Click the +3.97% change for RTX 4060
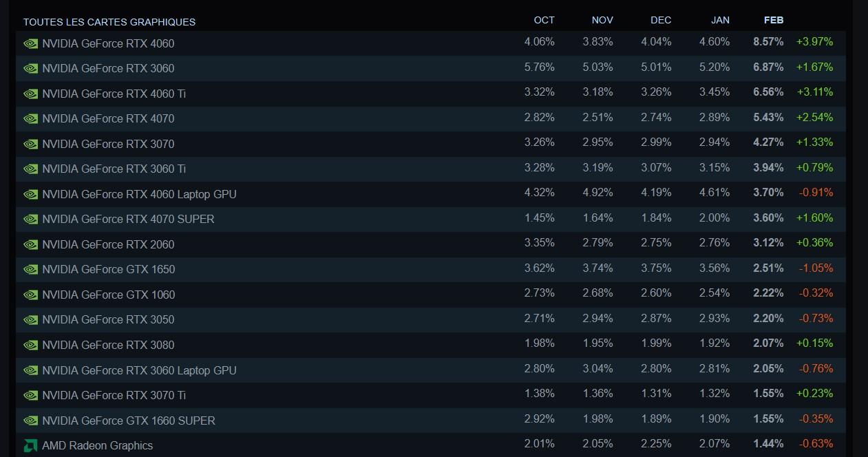Screen dimensions: 868x457 (x=814, y=41)
